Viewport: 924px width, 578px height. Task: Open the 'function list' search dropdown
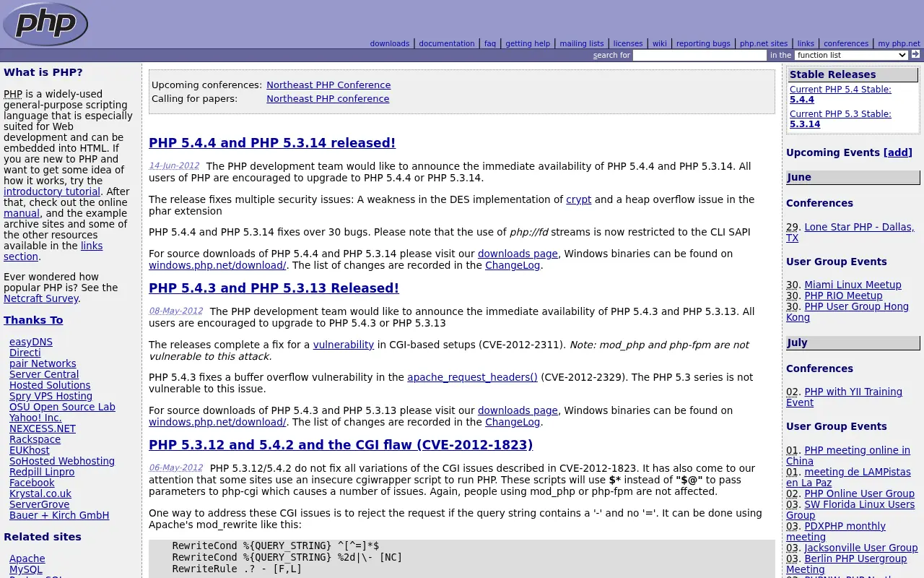[851, 55]
